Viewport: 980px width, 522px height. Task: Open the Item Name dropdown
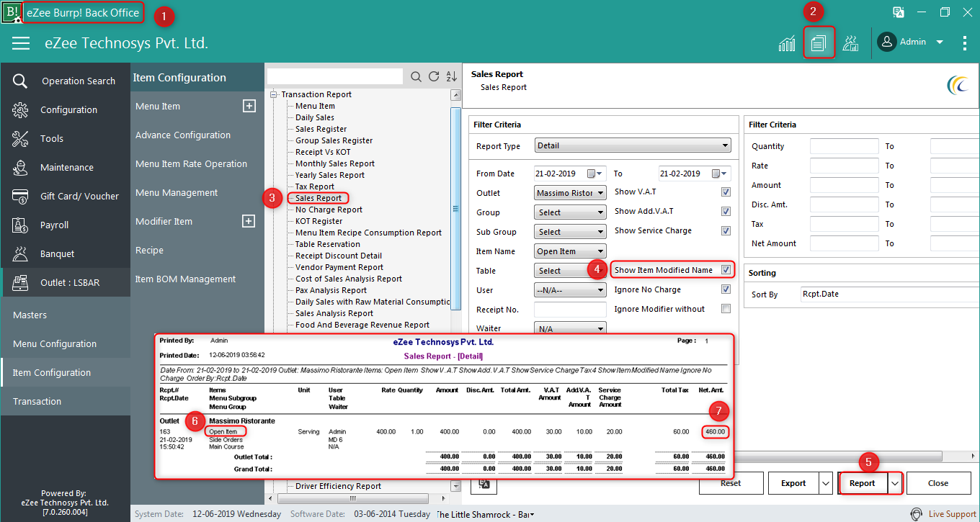tap(570, 251)
